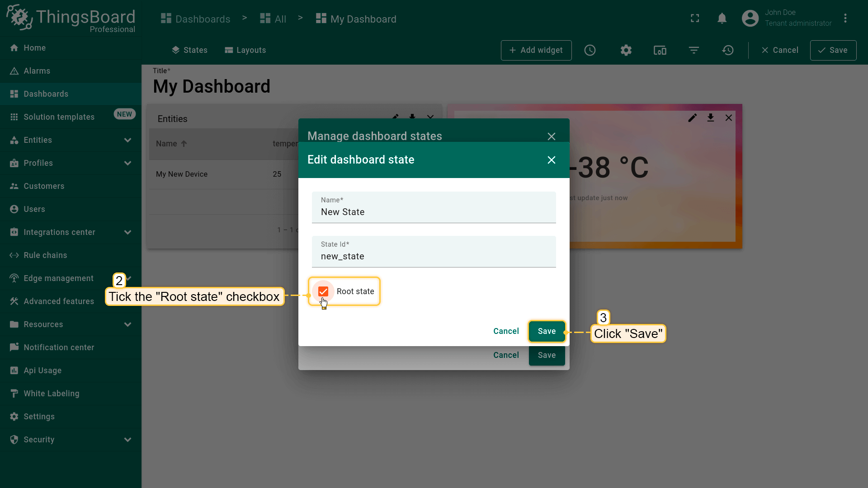Open the States toolbar item
Viewport: 868px width, 488px height.
189,50
